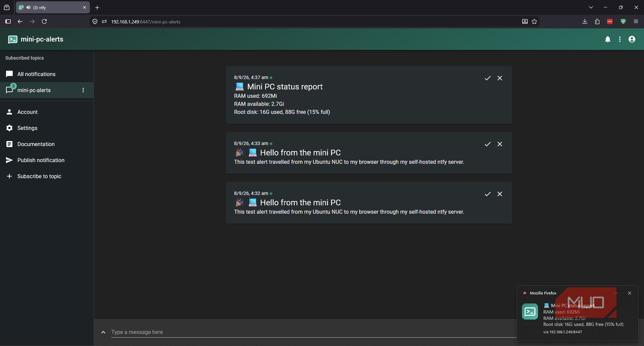Close the Firefox toast notification popup
Image resolution: width=644 pixels, height=346 pixels.
pos(629,293)
